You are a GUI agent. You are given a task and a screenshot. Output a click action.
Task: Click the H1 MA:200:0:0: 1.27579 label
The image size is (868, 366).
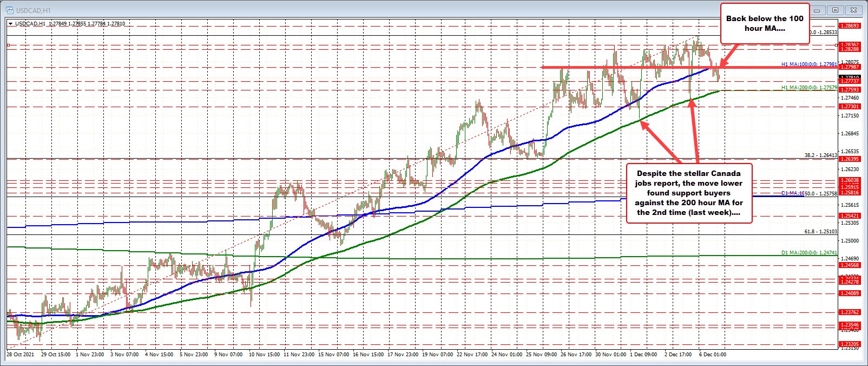tap(809, 87)
